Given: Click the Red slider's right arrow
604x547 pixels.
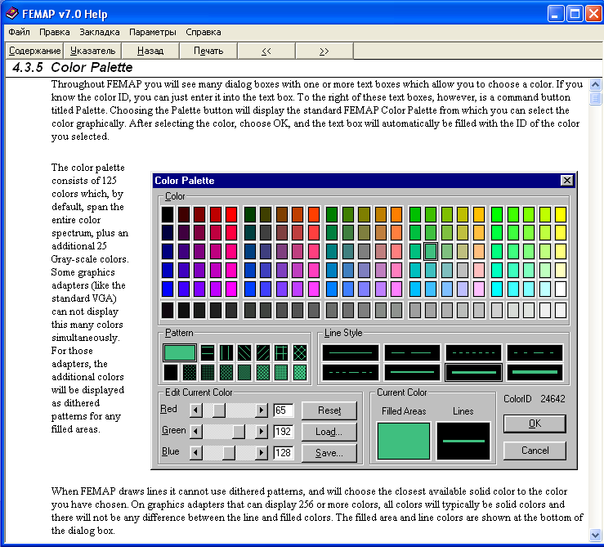Looking at the screenshot, I should [262, 410].
